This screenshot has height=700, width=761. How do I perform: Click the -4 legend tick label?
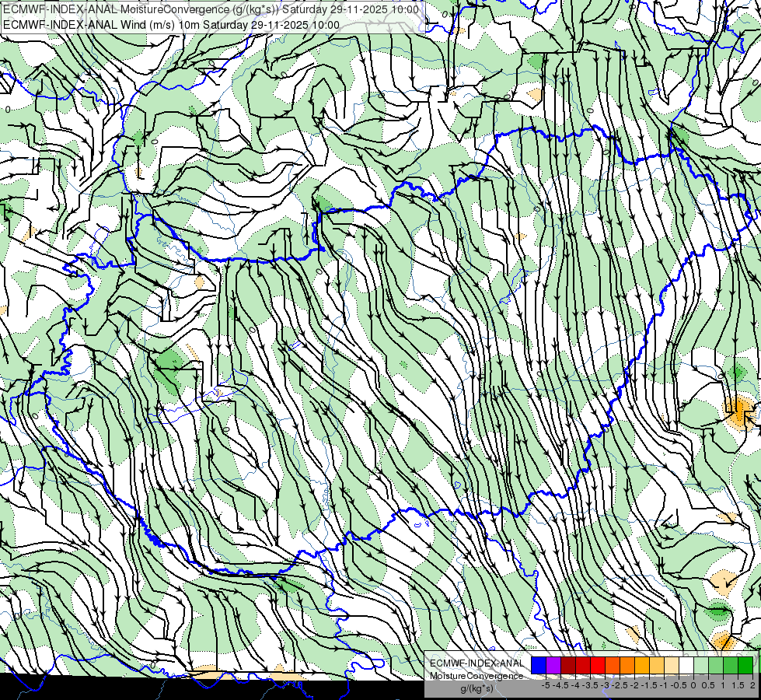pyautogui.click(x=575, y=685)
